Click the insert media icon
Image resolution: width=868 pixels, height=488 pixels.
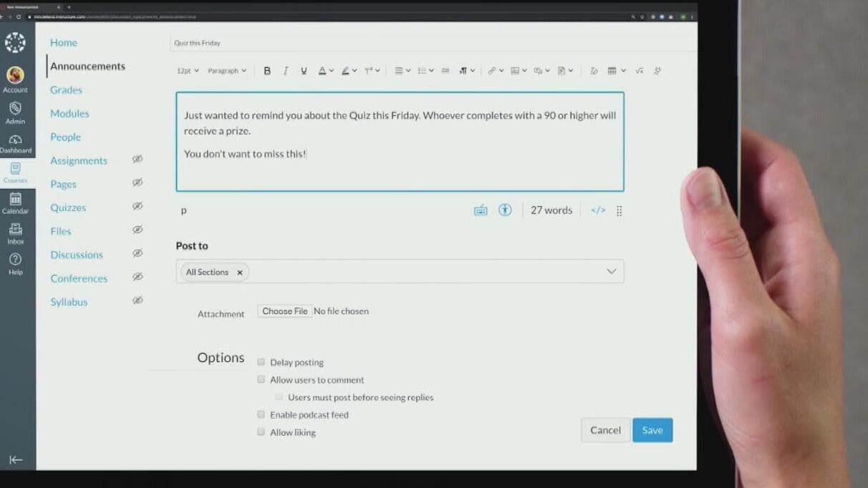[x=538, y=71]
